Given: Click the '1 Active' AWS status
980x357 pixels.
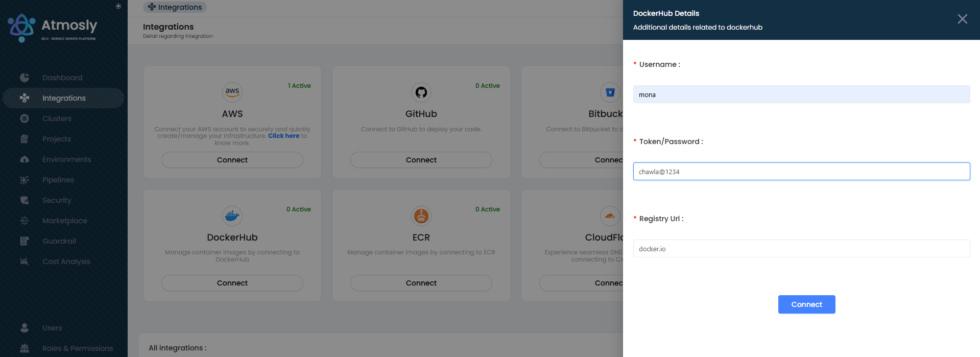Looking at the screenshot, I should [x=299, y=86].
